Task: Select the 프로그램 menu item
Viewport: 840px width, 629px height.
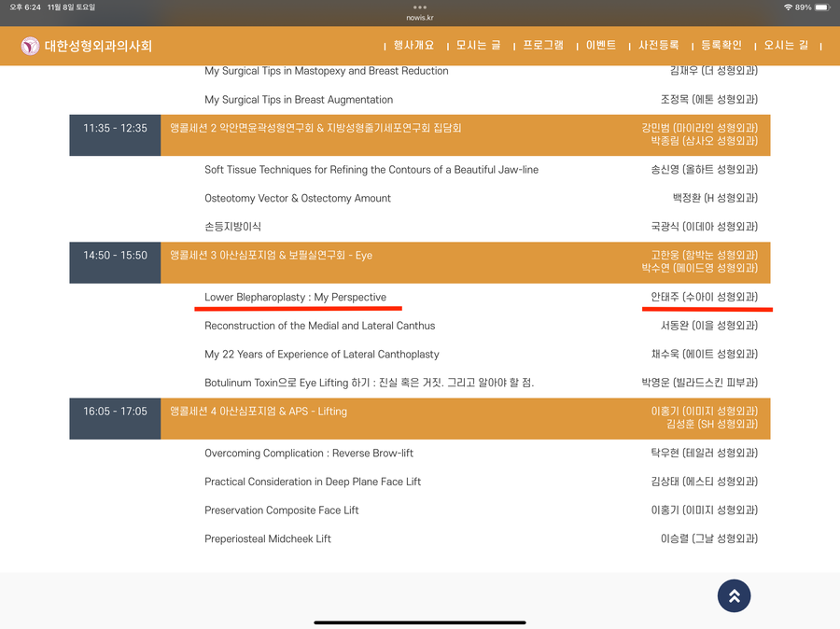Action: pyautogui.click(x=543, y=46)
